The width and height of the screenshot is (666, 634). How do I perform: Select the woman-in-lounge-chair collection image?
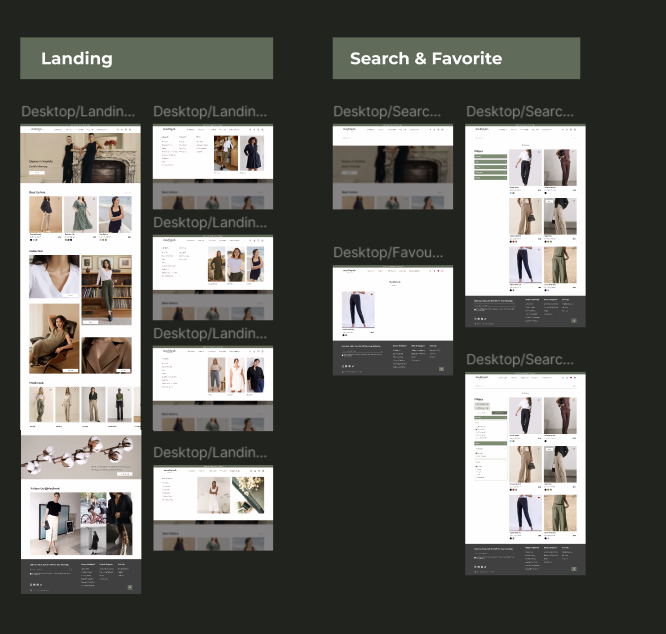click(54, 338)
